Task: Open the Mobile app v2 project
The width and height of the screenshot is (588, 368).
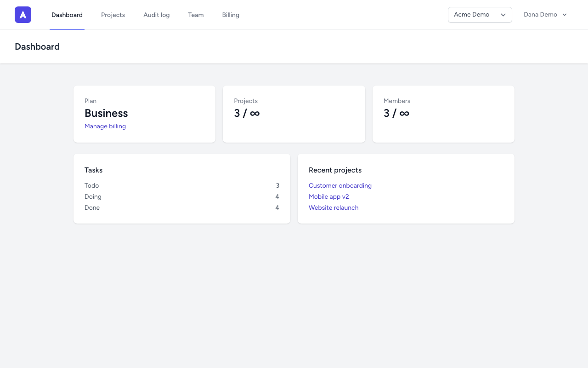Action: 329,196
